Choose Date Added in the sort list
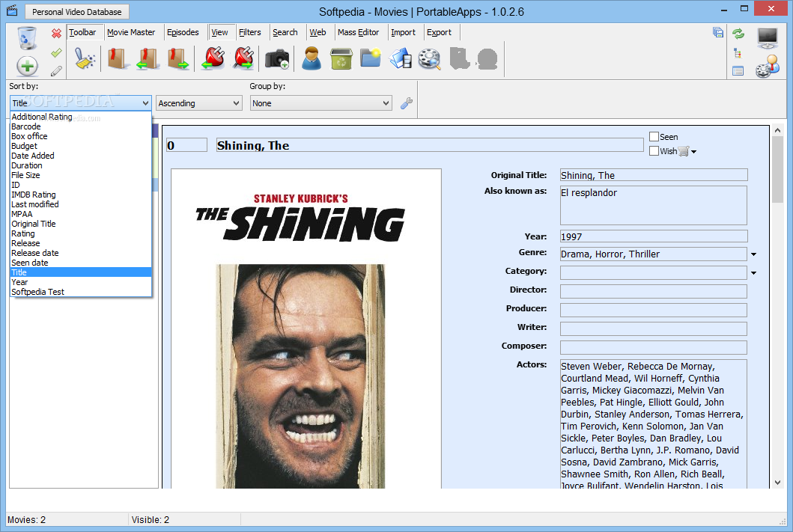 tap(80, 156)
